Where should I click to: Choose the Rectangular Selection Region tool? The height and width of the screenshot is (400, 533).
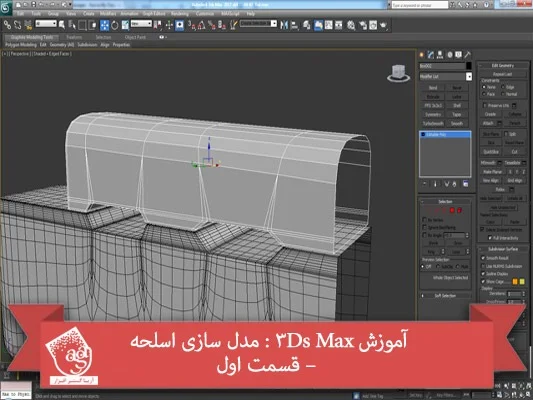pyautogui.click(x=82, y=25)
